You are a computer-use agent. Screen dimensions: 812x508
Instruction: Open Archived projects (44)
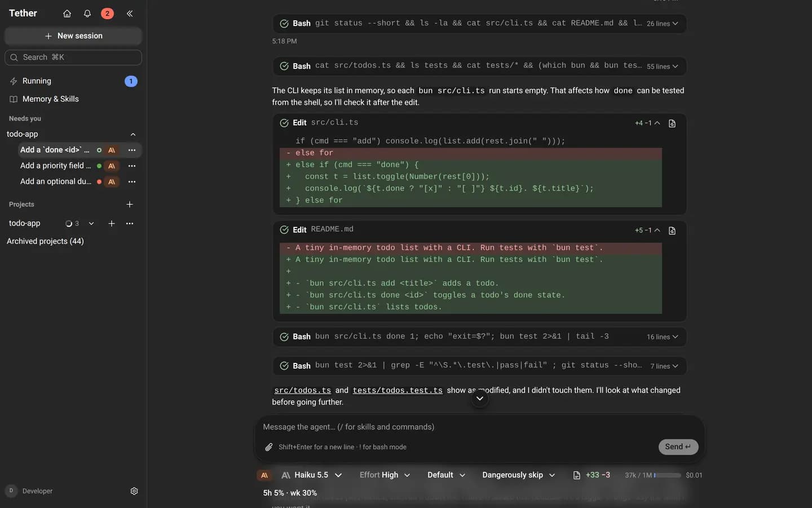45,242
